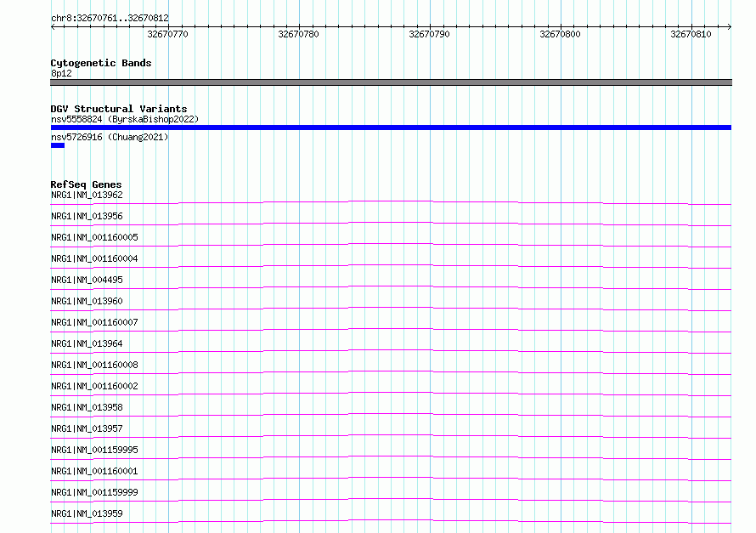Select the DGV Structural Variants track title

tap(119, 109)
